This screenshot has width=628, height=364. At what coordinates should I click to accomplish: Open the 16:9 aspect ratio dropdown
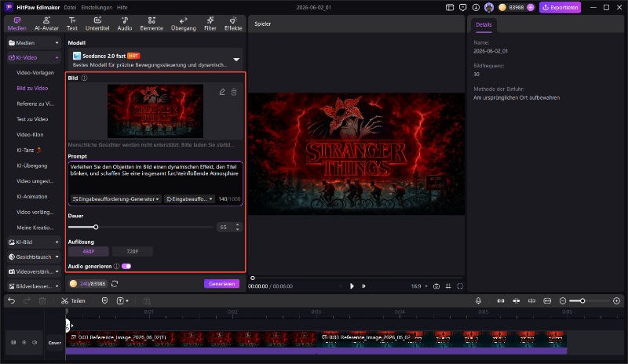click(419, 286)
